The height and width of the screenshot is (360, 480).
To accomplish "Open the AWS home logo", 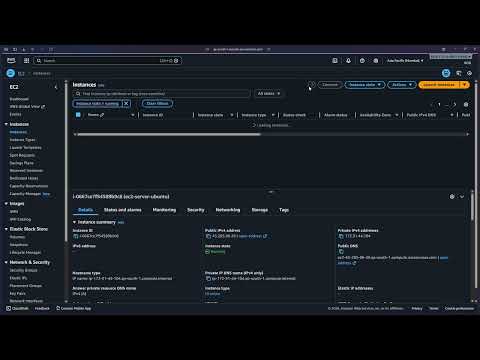I will pos(11,60).
